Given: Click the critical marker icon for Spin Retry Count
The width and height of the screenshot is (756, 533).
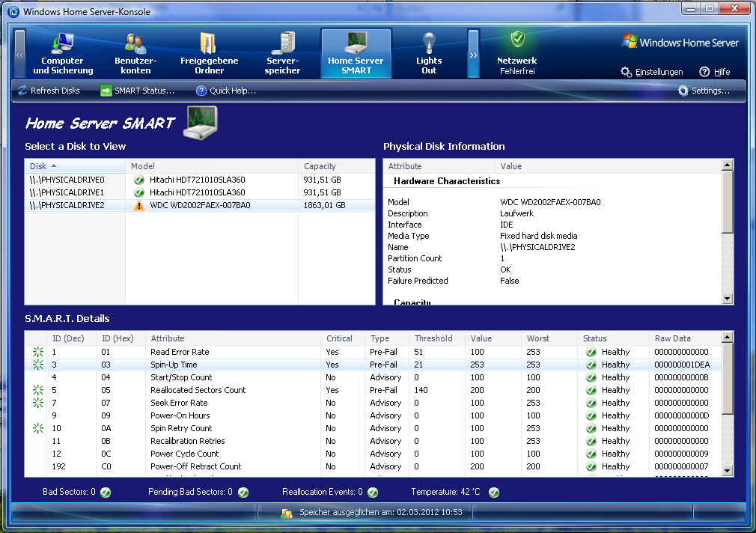Looking at the screenshot, I should coord(38,428).
